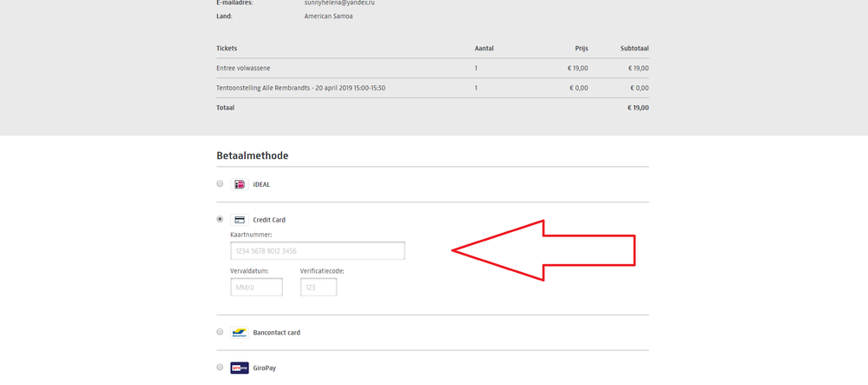Select the iDEAL radio button

pos(220,184)
